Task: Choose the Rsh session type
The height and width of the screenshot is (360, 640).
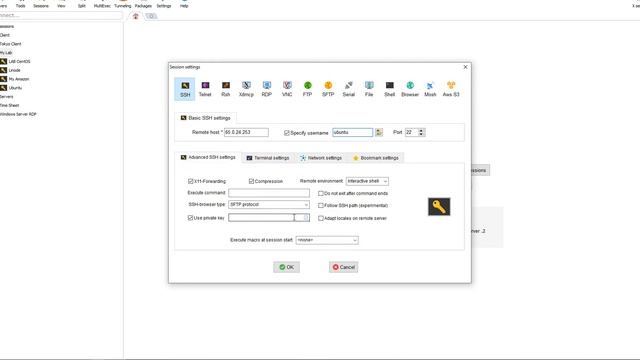Action: pyautogui.click(x=226, y=89)
